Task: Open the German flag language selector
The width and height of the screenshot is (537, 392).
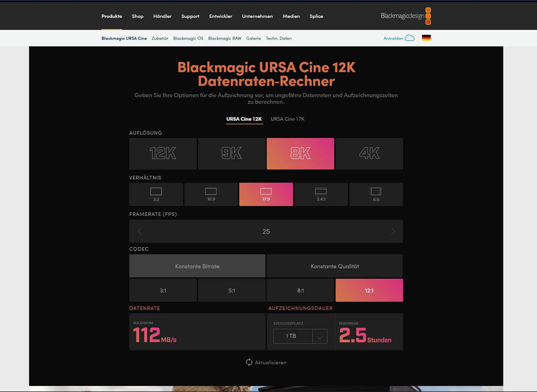Action: tap(426, 38)
